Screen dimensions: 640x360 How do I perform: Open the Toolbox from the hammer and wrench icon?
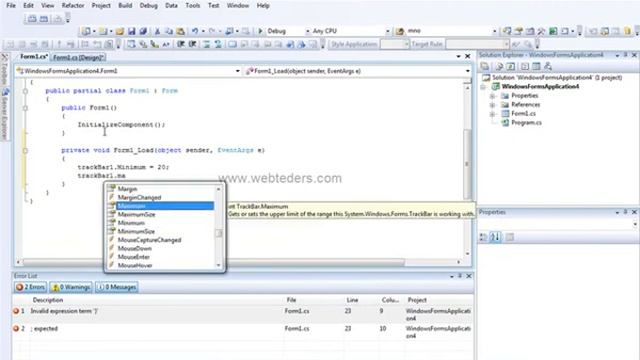542,31
